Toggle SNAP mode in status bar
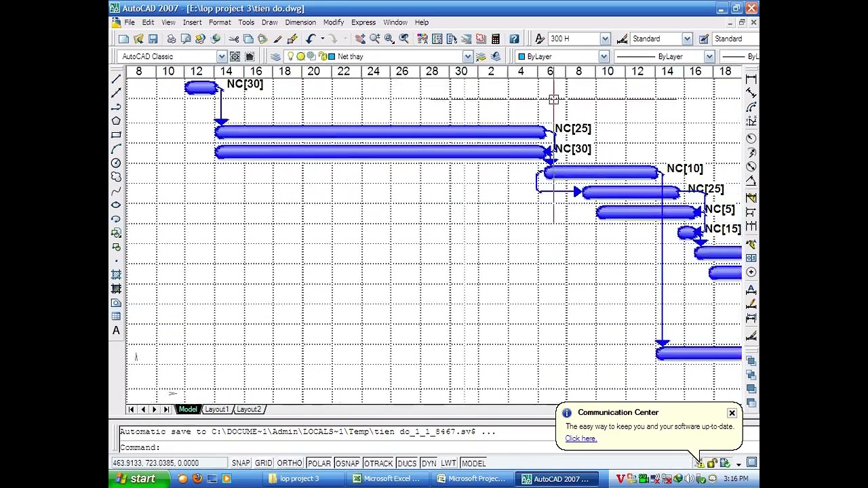Viewport: 868px width, 488px height. 241,463
